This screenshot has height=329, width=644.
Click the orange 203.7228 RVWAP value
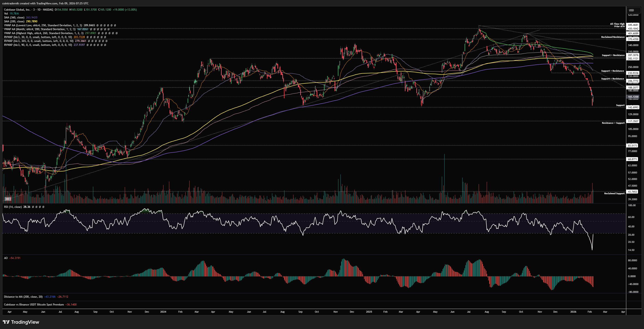click(x=79, y=37)
